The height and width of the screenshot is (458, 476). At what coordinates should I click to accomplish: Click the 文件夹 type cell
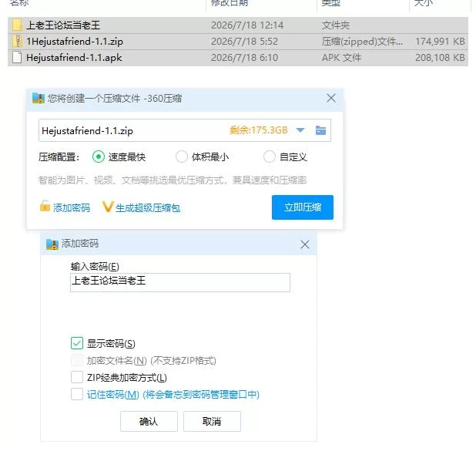click(x=336, y=25)
